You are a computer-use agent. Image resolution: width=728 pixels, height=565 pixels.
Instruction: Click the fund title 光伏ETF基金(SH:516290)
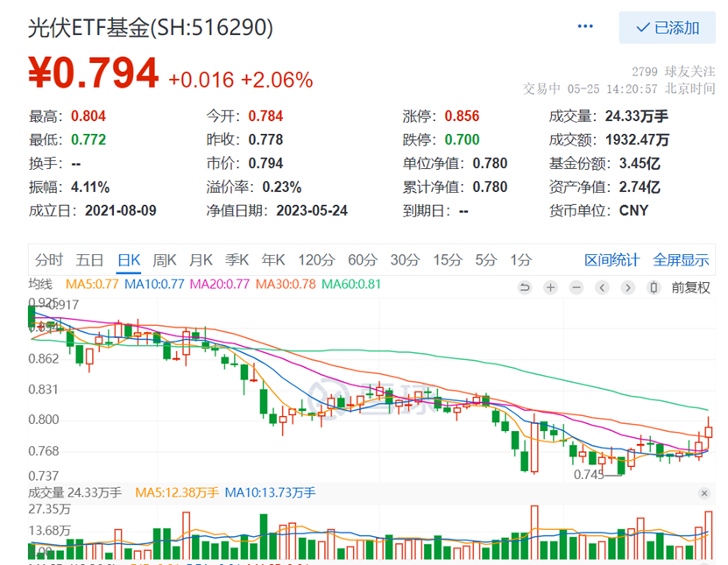coord(151,27)
